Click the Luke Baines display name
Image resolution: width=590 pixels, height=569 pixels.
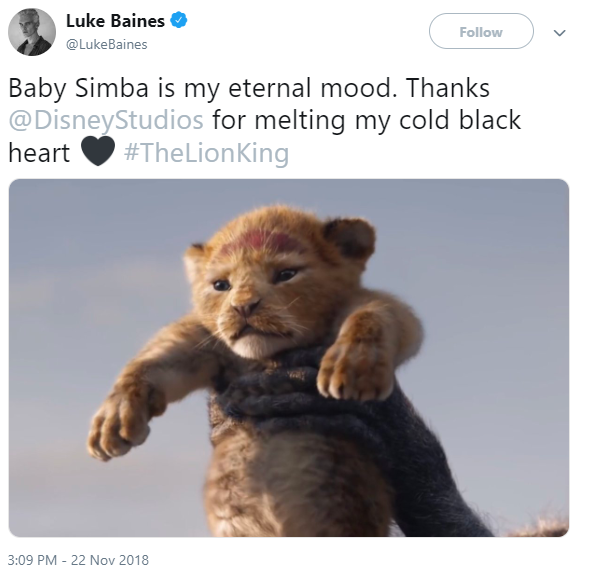[116, 21]
